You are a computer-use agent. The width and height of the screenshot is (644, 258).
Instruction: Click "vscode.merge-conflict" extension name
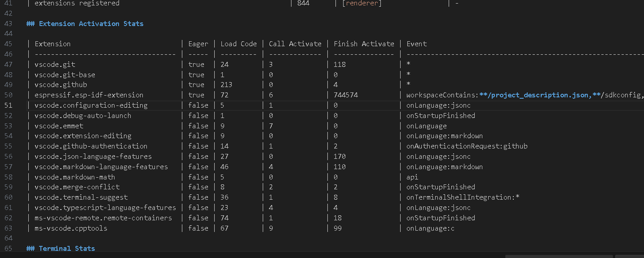77,187
